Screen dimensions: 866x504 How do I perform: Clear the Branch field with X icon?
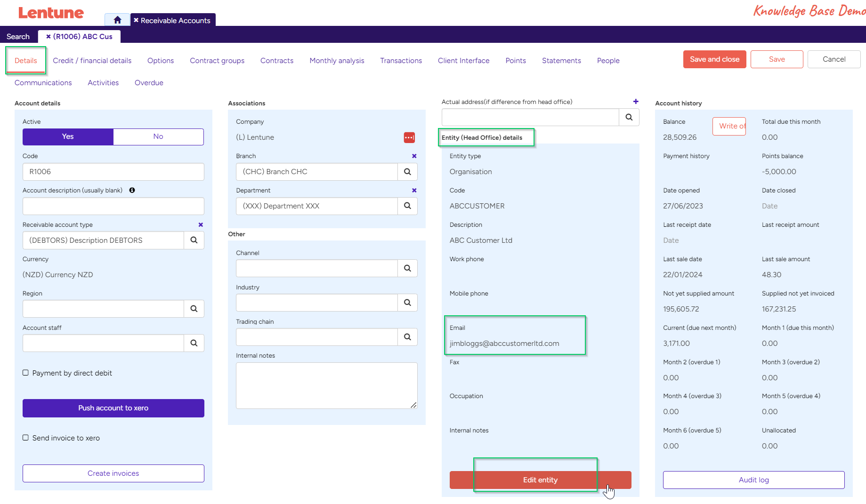414,156
